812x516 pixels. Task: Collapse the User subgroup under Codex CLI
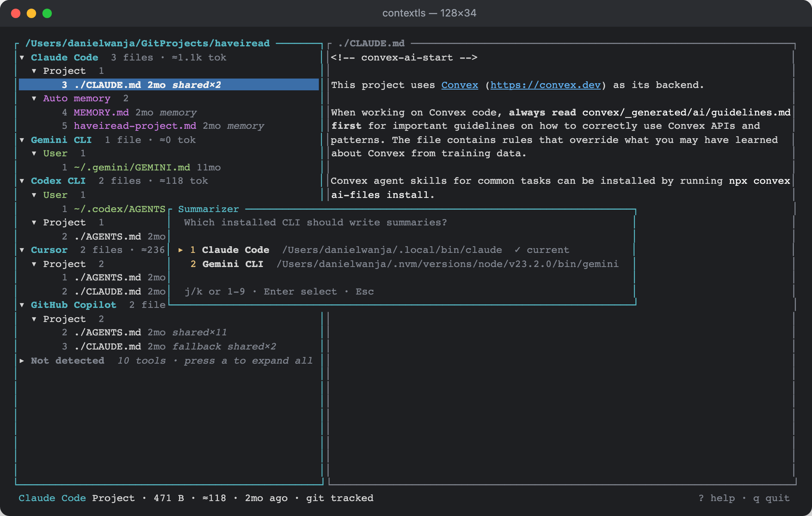tap(34, 195)
